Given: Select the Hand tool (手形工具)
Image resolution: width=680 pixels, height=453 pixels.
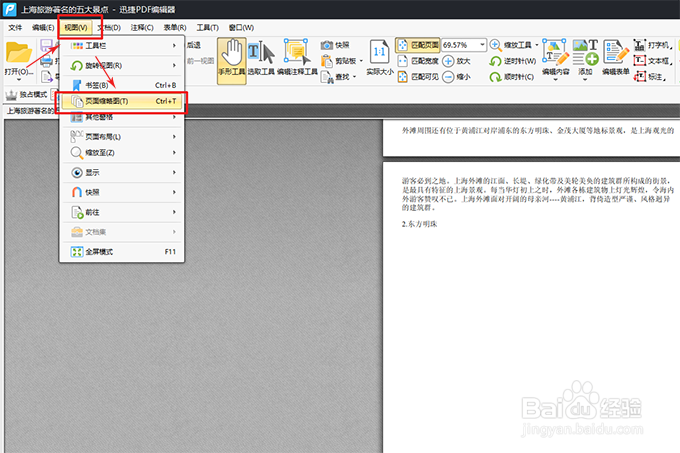Looking at the screenshot, I should tap(232, 60).
